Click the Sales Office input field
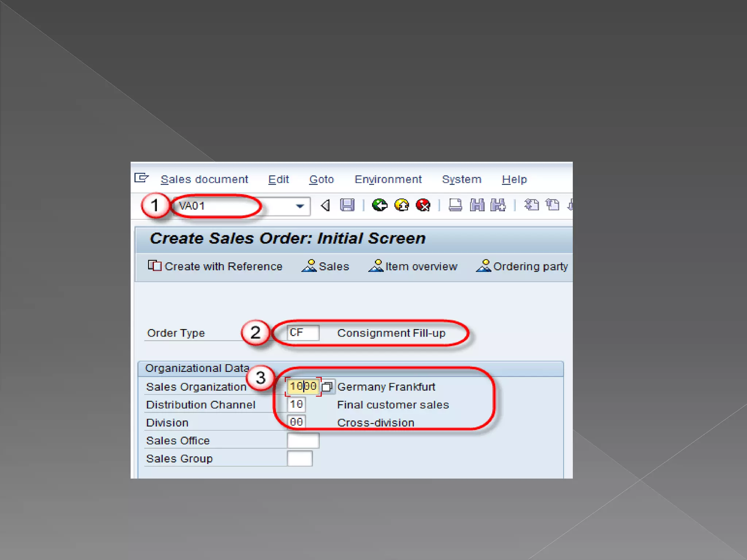The width and height of the screenshot is (747, 560). click(x=303, y=440)
